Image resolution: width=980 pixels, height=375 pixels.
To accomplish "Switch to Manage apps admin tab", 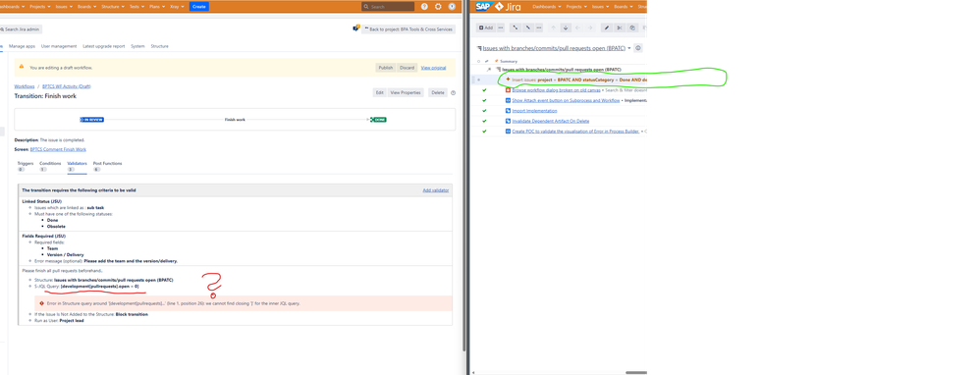I will 22,46.
